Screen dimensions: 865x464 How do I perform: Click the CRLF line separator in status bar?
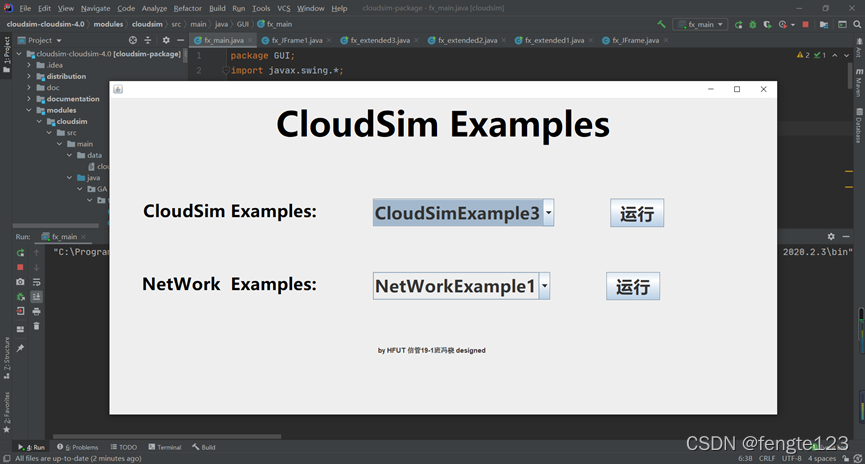(x=767, y=458)
